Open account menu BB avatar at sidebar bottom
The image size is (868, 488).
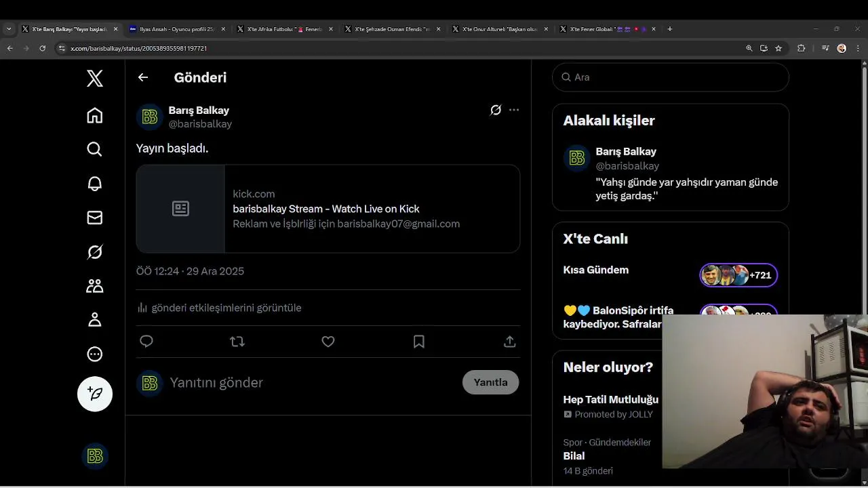(x=95, y=456)
